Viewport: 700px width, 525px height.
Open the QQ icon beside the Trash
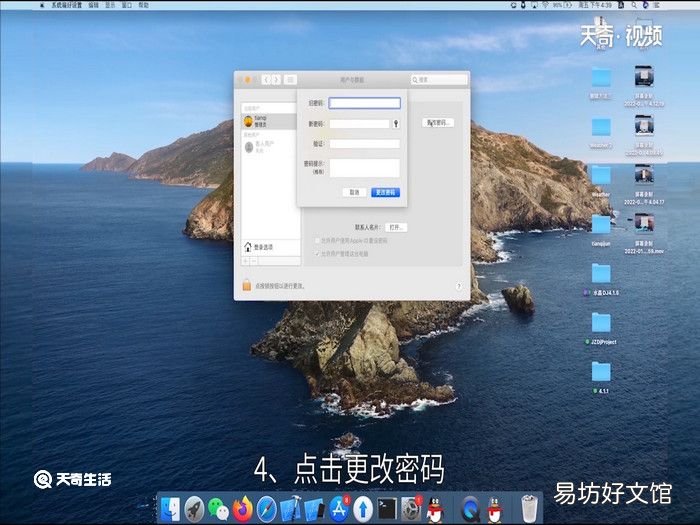[x=495, y=509]
